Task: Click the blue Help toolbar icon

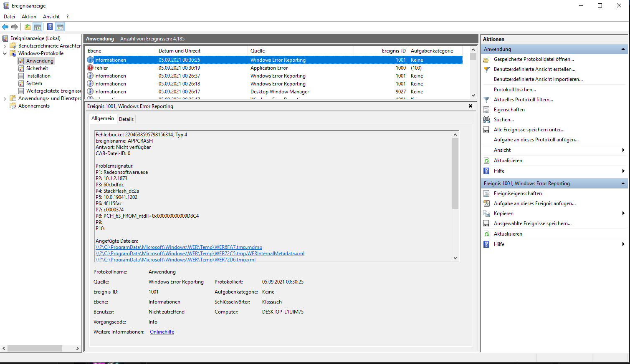Action: (x=50, y=27)
